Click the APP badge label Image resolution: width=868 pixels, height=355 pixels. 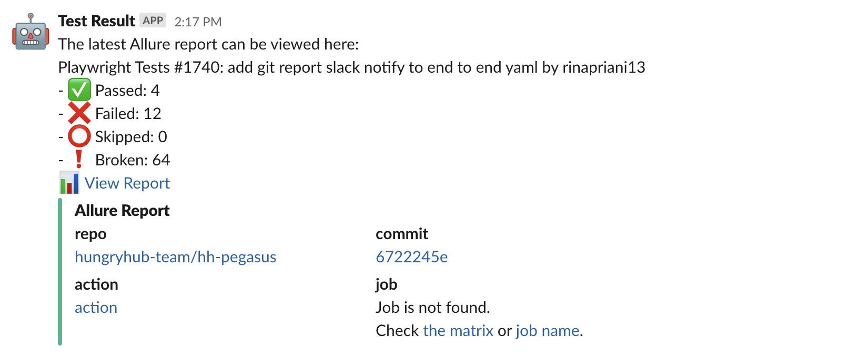[153, 21]
